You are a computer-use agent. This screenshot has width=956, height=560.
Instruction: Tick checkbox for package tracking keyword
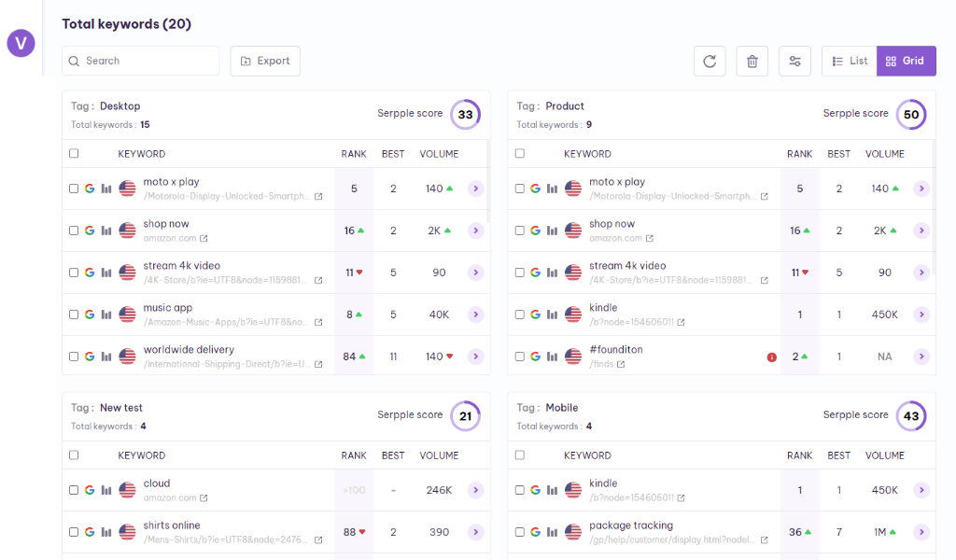click(x=519, y=532)
